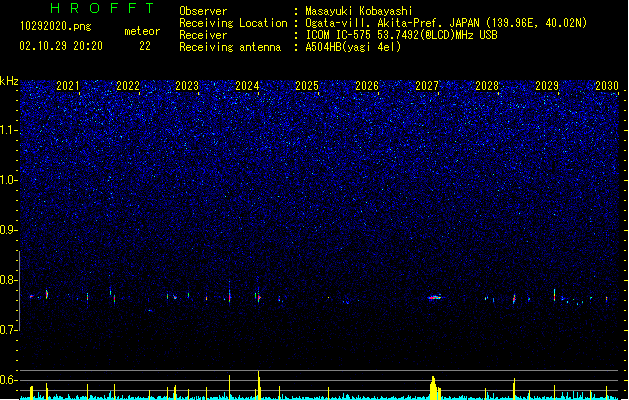Image resolution: width=629 pixels, height=400 pixels.
Task: Click the 0.9 kHz axis label
Action: point(8,230)
